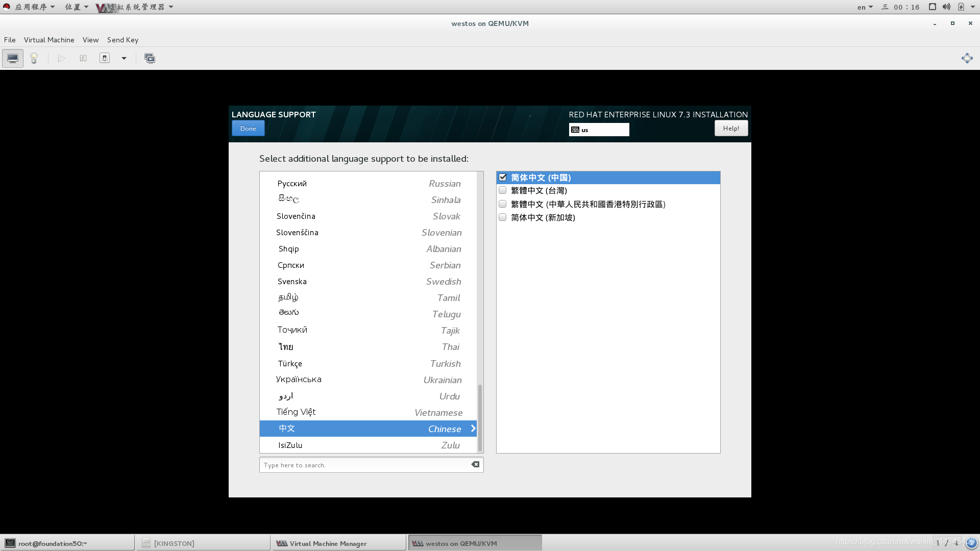
Task: Show the graphical console view
Action: coord(13,58)
